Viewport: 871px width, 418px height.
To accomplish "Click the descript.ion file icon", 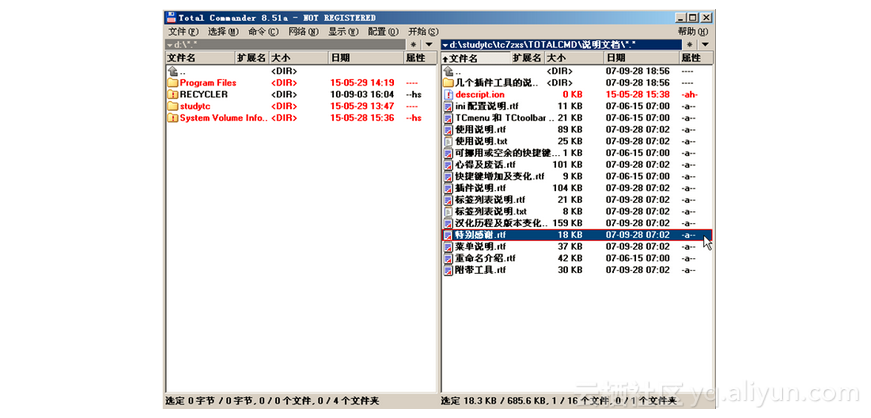I will [448, 94].
